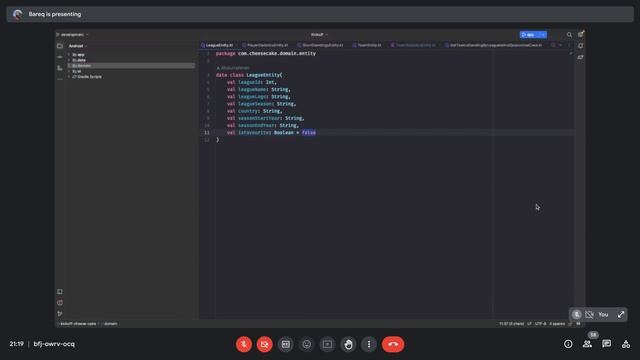Expand Gradle Scripts node

pyautogui.click(x=69, y=77)
